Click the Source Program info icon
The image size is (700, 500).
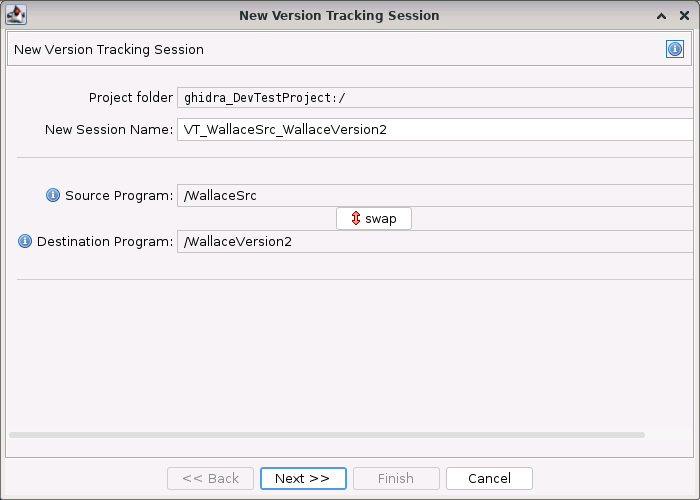(x=53, y=195)
